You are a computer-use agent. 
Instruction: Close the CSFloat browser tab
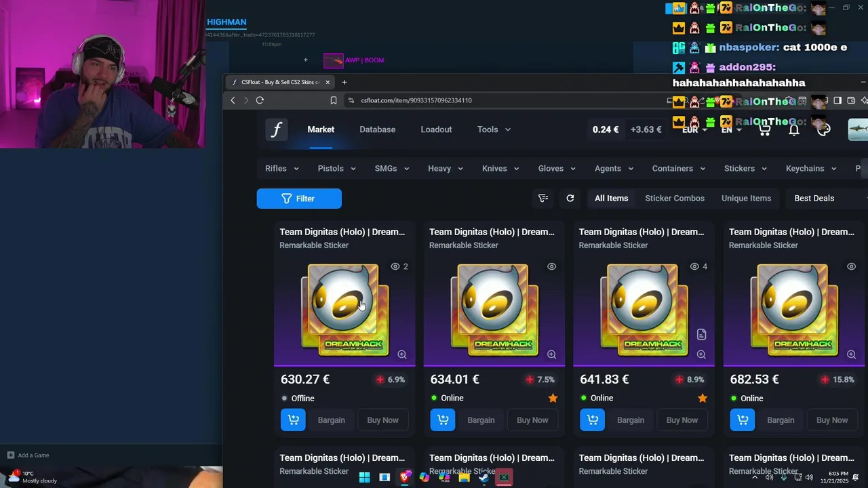pyautogui.click(x=328, y=82)
